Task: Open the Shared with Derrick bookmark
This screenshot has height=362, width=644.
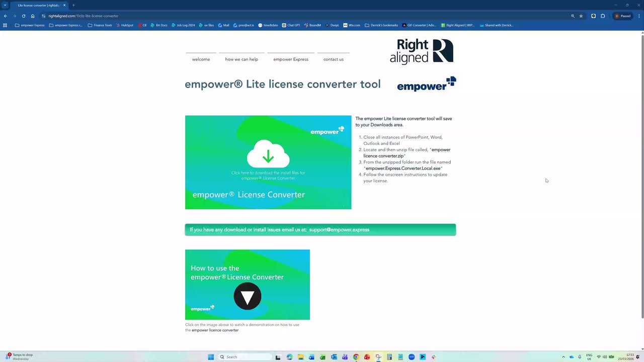Action: pos(497,25)
